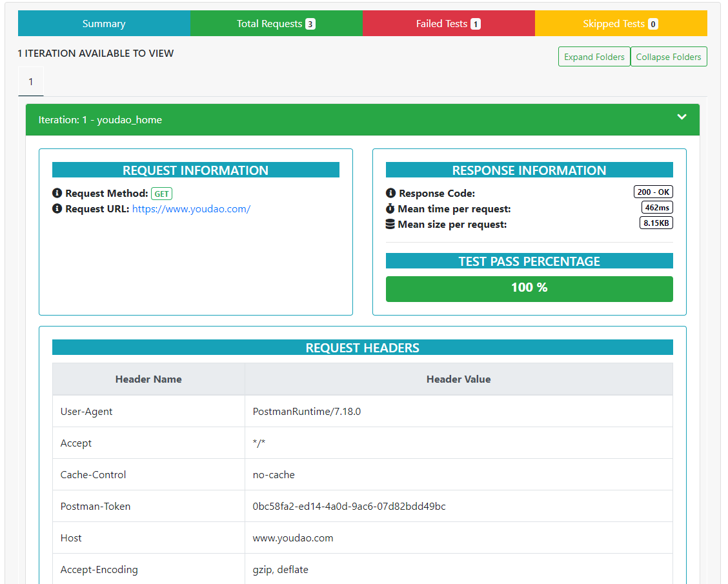
Task: Select the Host header cell
Action: [x=148, y=538]
